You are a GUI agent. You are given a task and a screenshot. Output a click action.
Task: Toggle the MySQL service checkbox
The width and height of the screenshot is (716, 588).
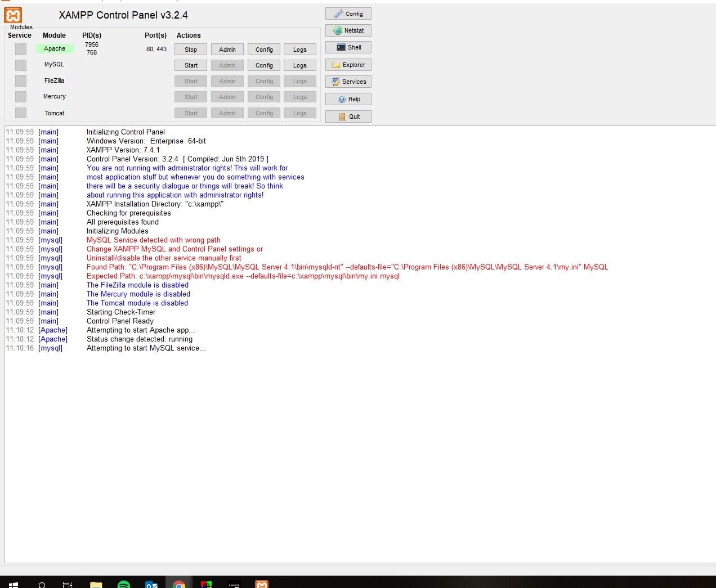pyautogui.click(x=21, y=65)
